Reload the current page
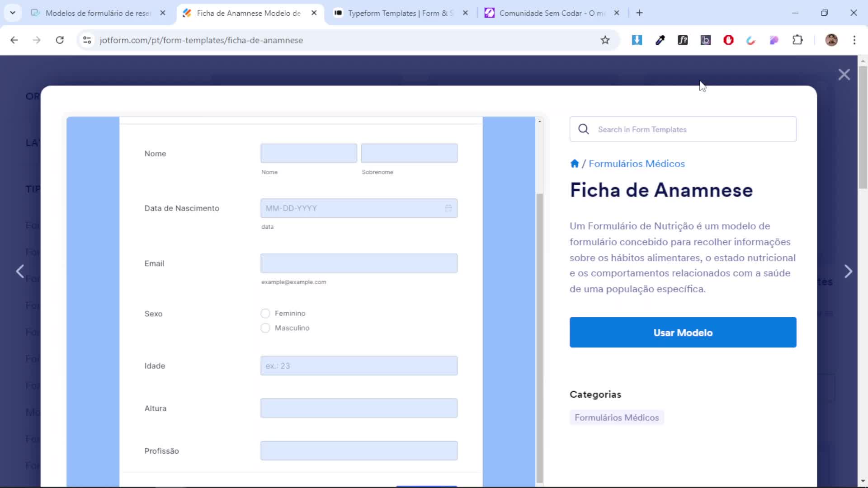 click(x=59, y=40)
